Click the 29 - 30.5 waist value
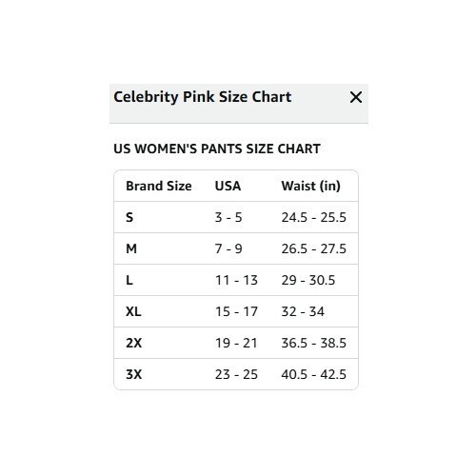Screen dimensions: 476x476 pyautogui.click(x=308, y=280)
